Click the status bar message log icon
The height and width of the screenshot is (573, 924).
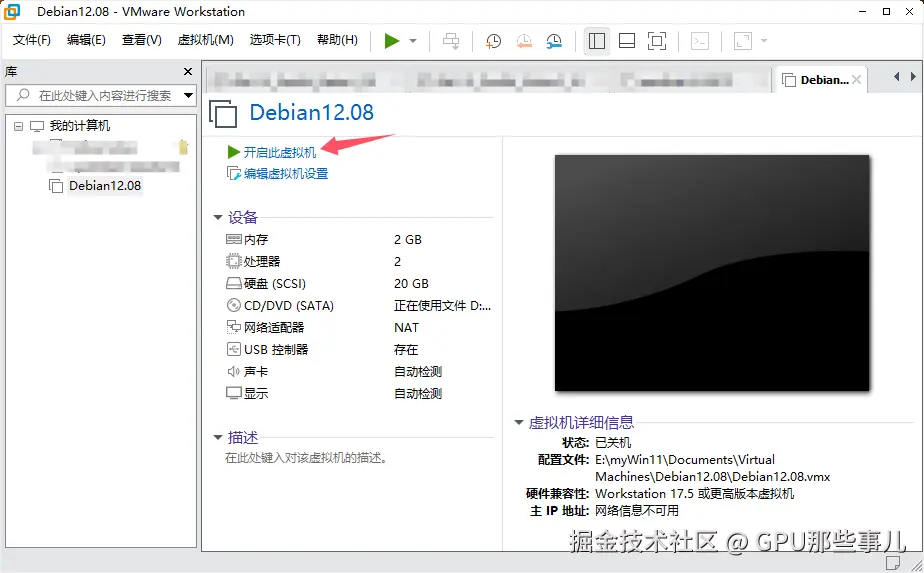893,563
